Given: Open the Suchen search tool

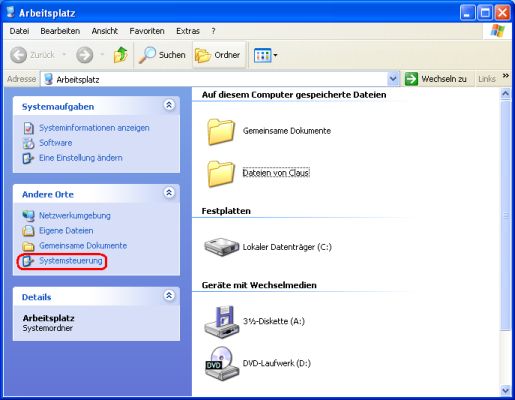Looking at the screenshot, I should [162, 55].
